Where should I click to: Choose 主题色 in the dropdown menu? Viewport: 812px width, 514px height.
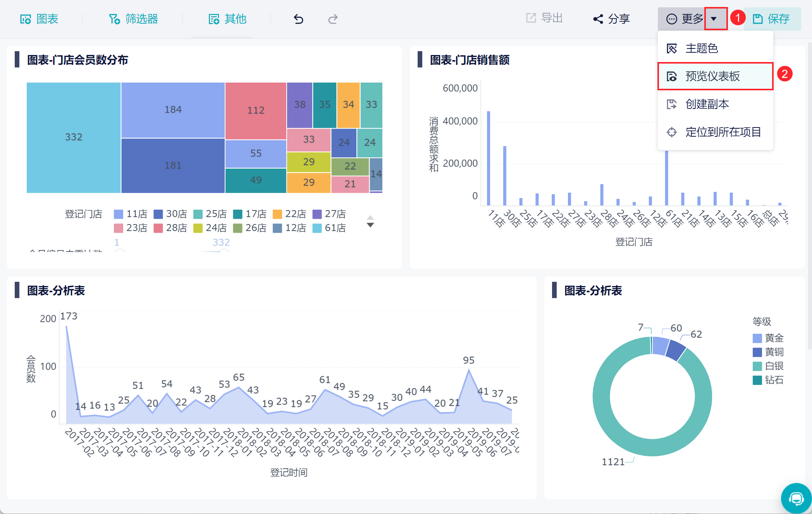click(715, 48)
